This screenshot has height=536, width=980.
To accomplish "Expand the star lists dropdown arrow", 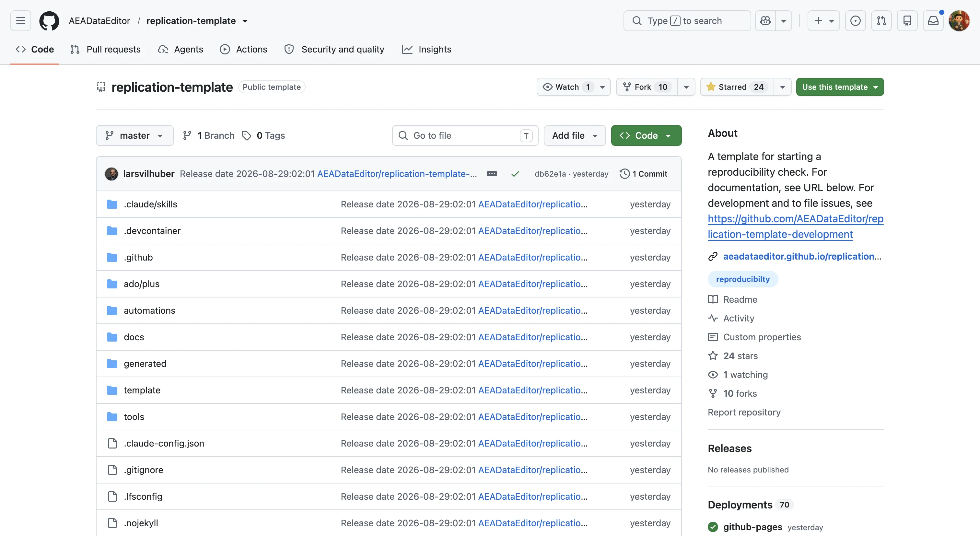I will [x=783, y=87].
